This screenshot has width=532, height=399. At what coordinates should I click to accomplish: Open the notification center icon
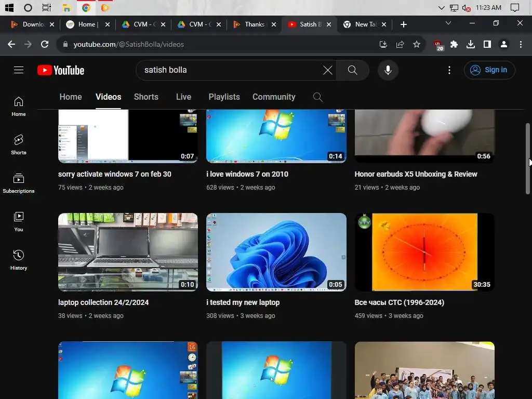click(x=515, y=7)
